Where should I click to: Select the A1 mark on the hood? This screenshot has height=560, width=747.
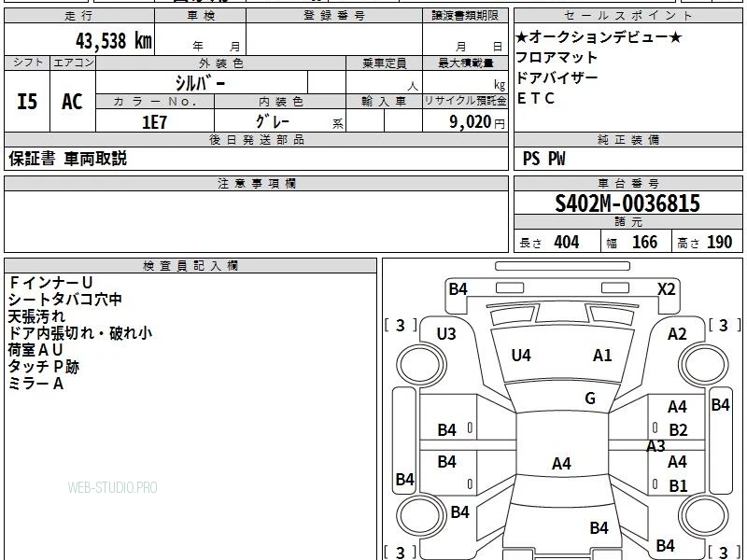602,356
